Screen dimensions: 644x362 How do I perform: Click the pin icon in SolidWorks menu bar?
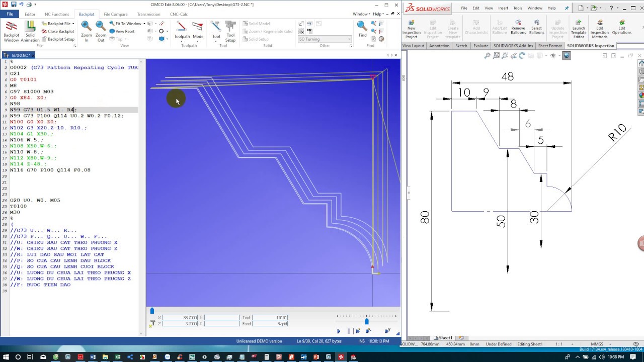(567, 8)
